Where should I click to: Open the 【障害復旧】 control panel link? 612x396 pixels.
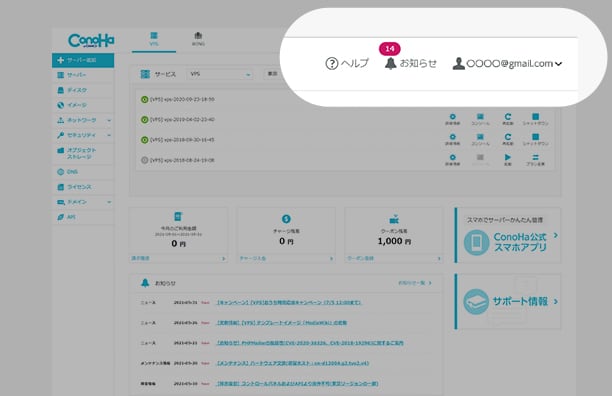coord(297,384)
